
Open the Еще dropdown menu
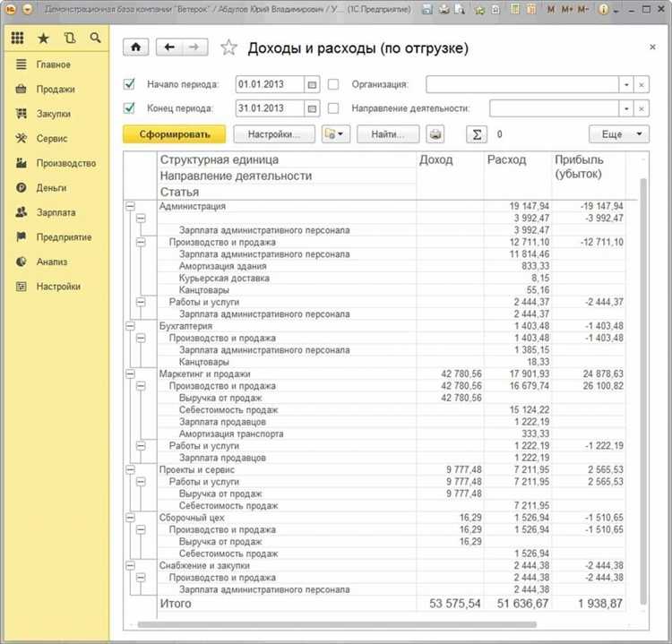click(619, 134)
